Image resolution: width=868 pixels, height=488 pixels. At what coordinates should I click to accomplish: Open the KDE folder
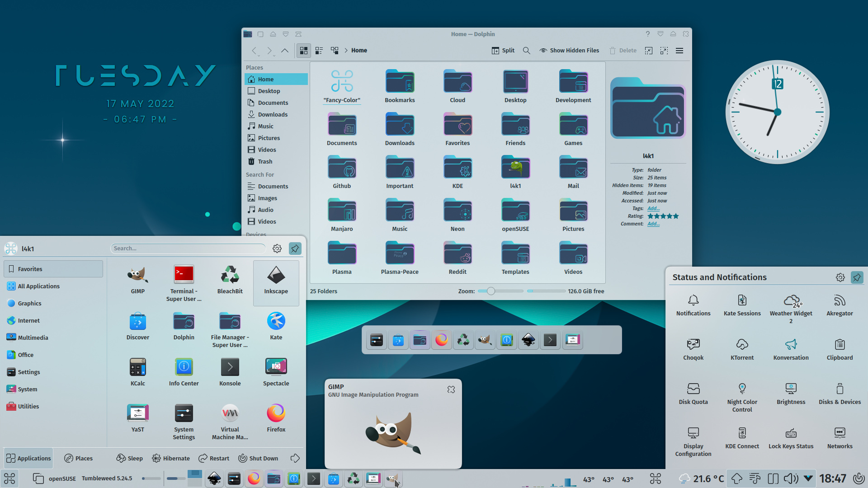(458, 172)
